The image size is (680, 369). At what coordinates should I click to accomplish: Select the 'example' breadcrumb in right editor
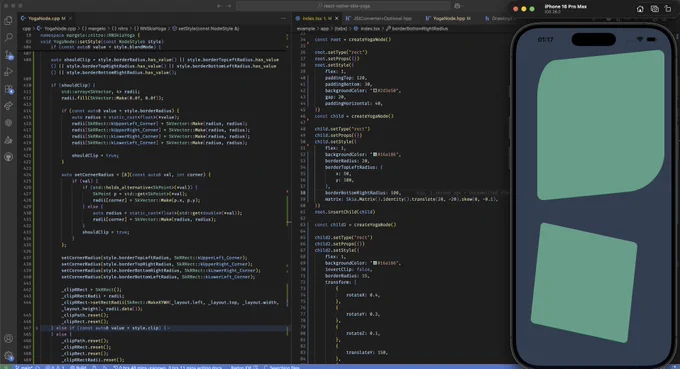coord(306,29)
